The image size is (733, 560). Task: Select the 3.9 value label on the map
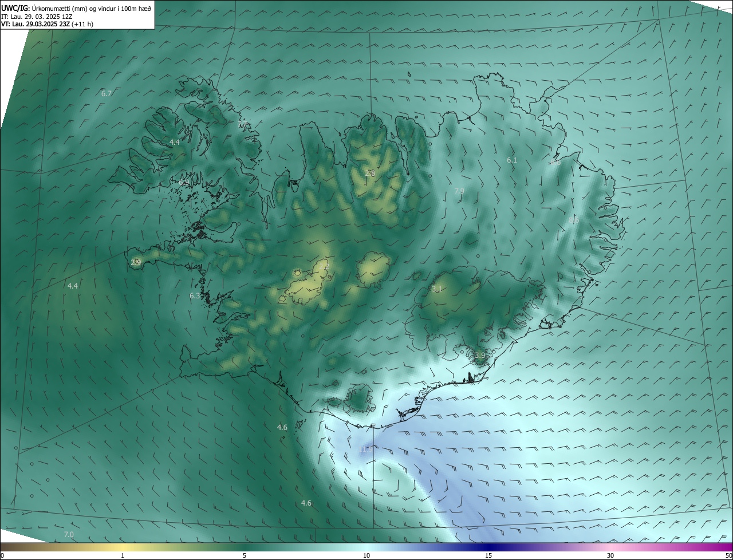480,356
